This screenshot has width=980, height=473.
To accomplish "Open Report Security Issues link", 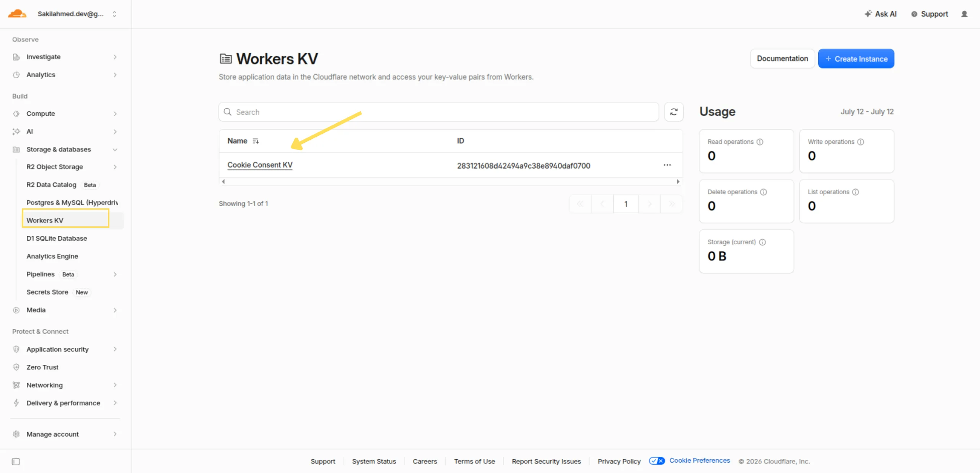I will tap(546, 461).
